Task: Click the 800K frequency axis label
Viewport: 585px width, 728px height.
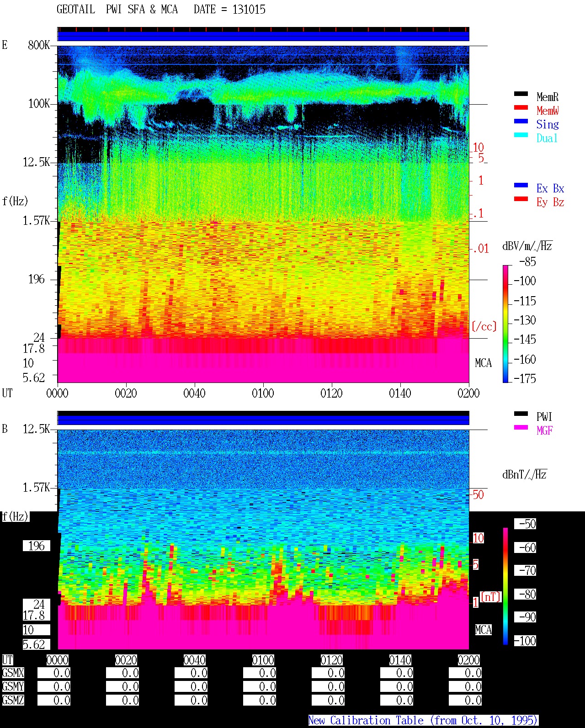Action: coord(39,45)
